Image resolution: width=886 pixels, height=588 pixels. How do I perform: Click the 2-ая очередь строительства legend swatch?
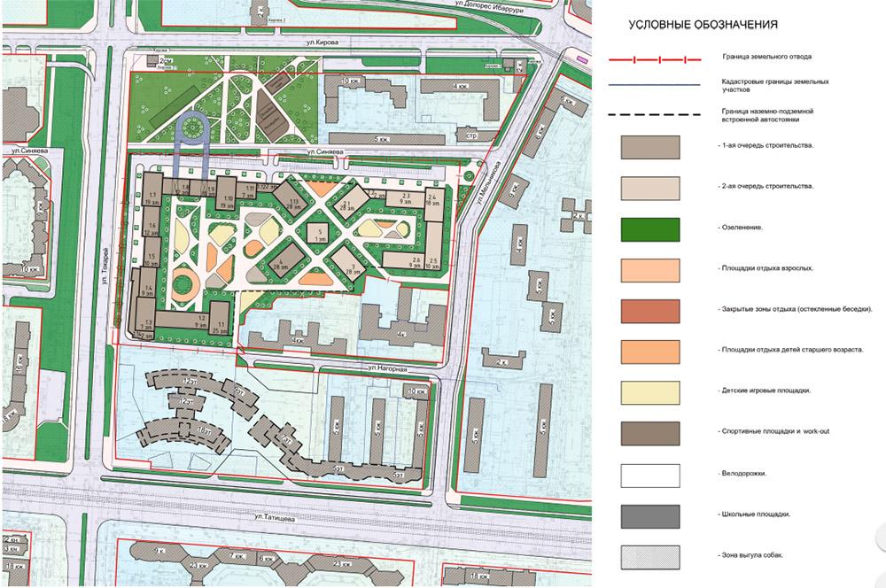coord(650,188)
